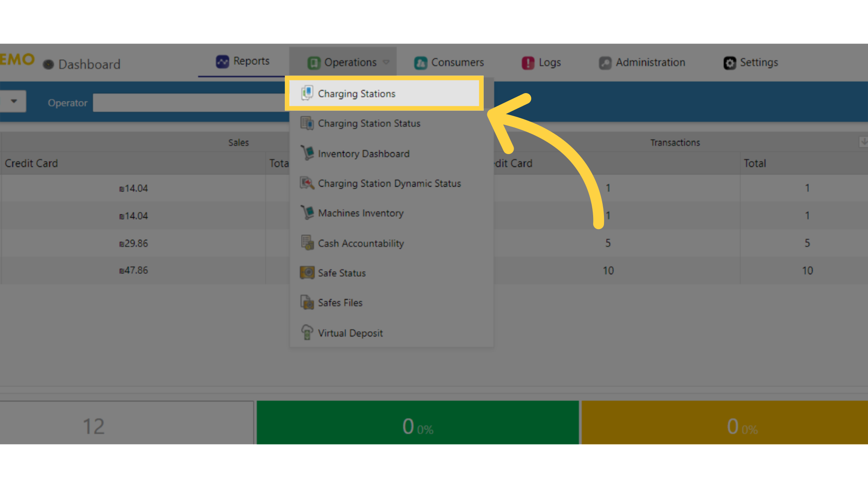Viewport: 868px width, 488px height.
Task: Click the Machines Inventory cart icon
Action: (x=307, y=213)
